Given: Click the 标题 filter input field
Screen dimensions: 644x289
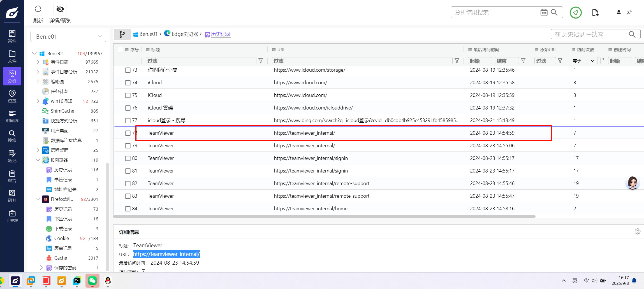Looking at the screenshot, I should point(201,61).
